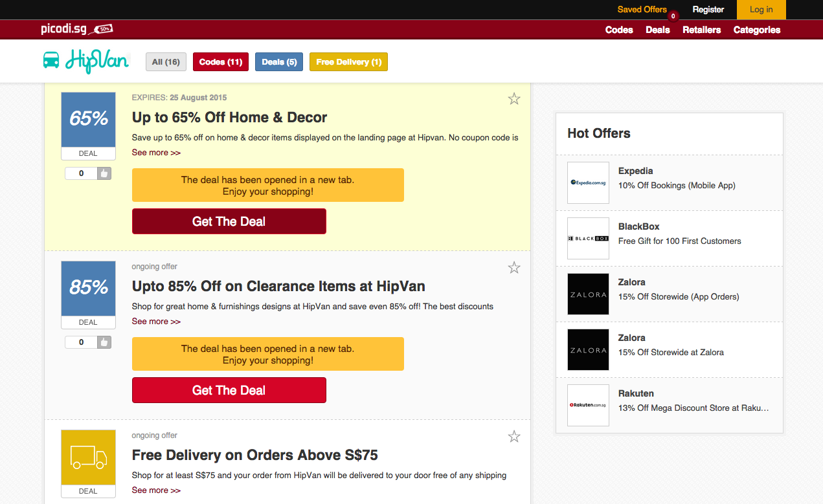
Task: Expand See more for 85% Clearance offer
Action: pos(156,322)
